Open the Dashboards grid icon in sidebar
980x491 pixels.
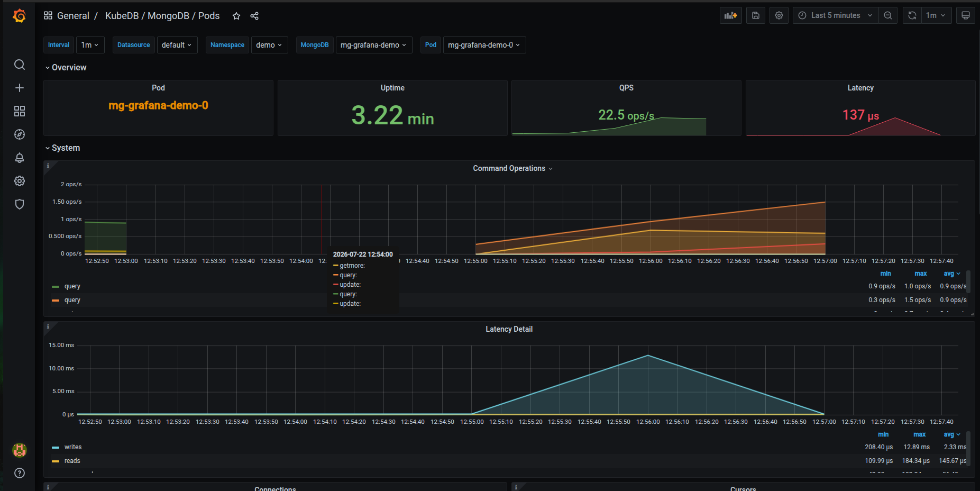(20, 111)
